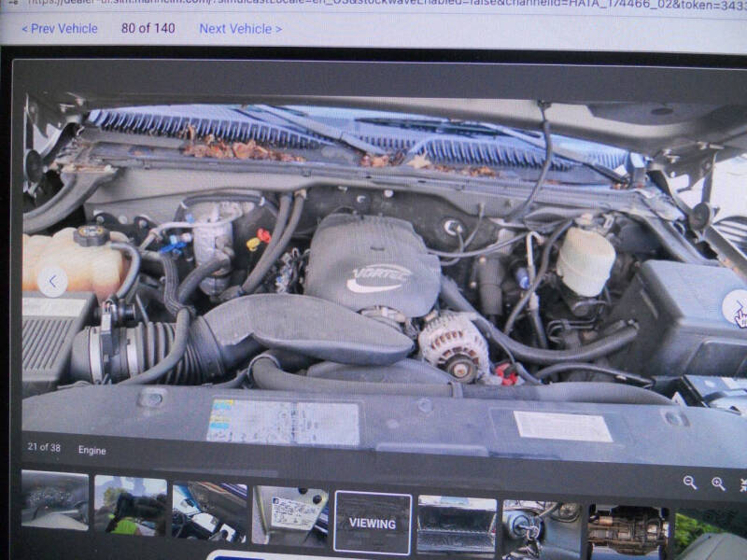Zoom out using the minus magnifier icon
Screen dimensions: 747x560
[689, 483]
